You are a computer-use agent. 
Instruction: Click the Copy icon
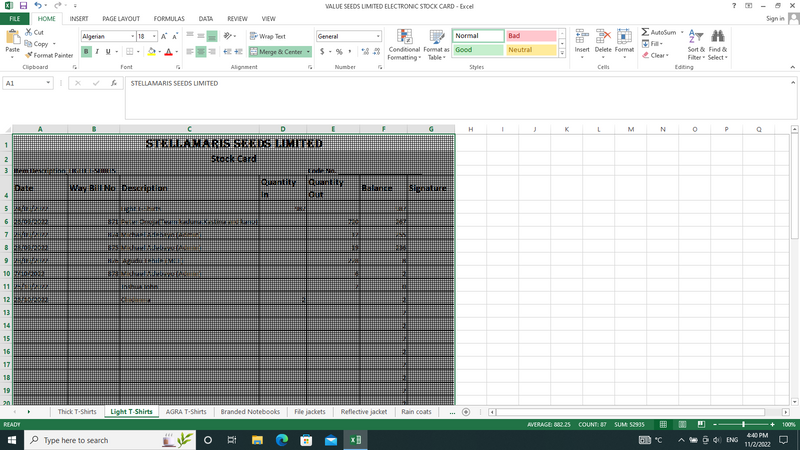pos(29,44)
